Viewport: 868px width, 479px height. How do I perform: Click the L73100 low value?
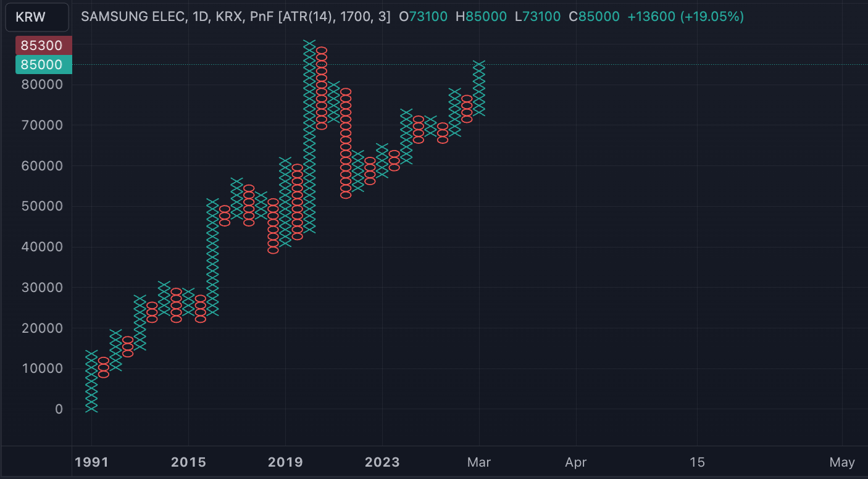click(538, 17)
